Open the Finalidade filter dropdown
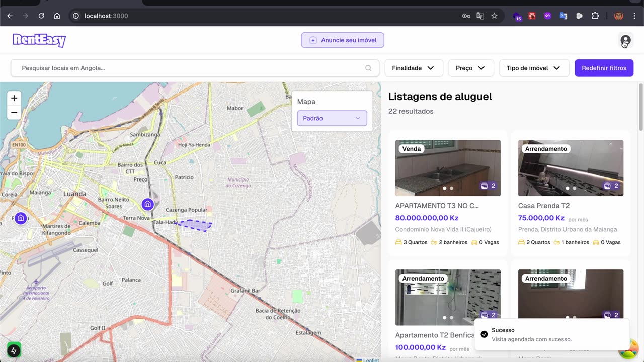 (x=414, y=68)
